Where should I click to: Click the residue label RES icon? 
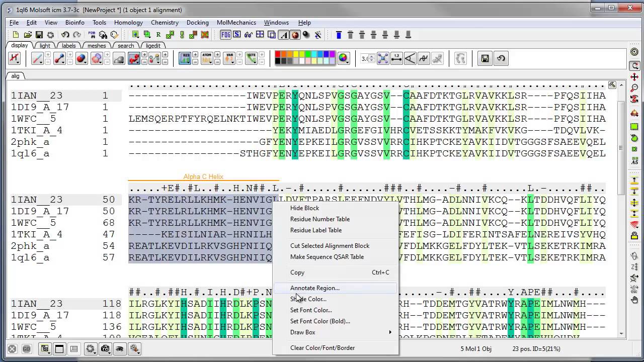tap(185, 58)
